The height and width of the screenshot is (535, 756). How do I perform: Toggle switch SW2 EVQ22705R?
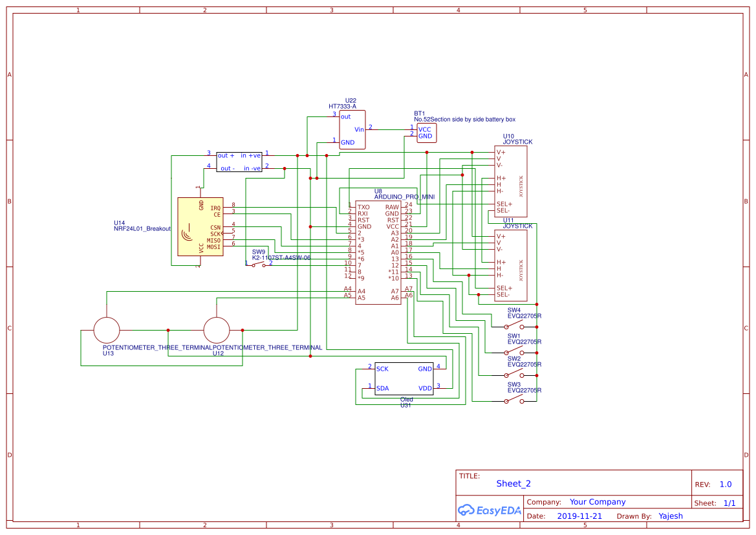coord(514,375)
